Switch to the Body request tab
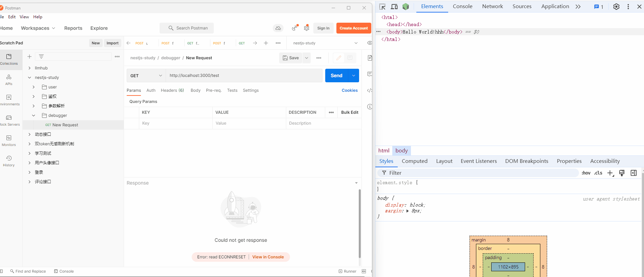 195,90
